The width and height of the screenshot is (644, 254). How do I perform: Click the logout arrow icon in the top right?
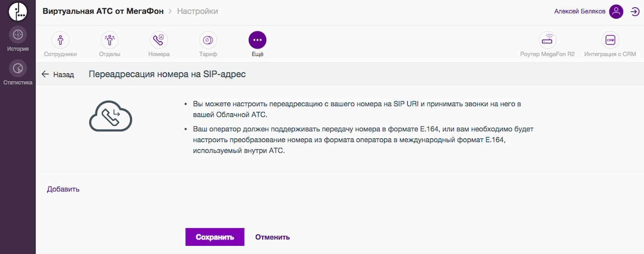point(635,12)
